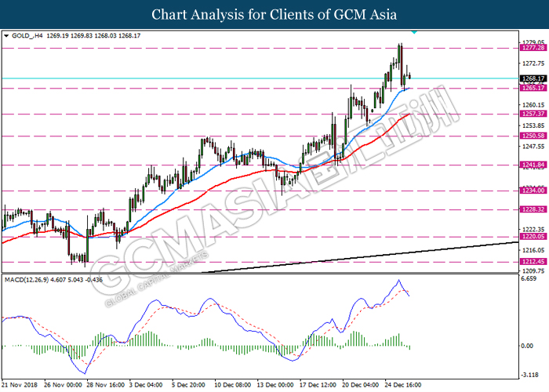
Task: Click the 10 Dec 08:00 time label
Action: coord(232,385)
